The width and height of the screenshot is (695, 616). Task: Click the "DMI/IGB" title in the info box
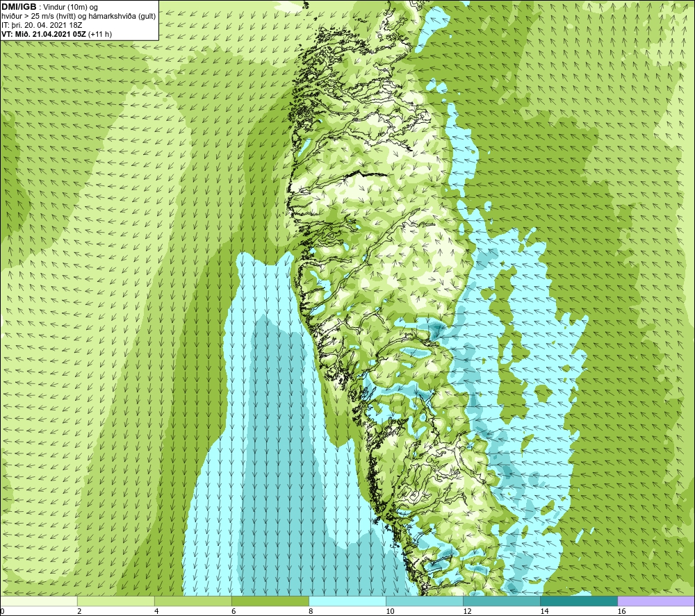[x=19, y=7]
